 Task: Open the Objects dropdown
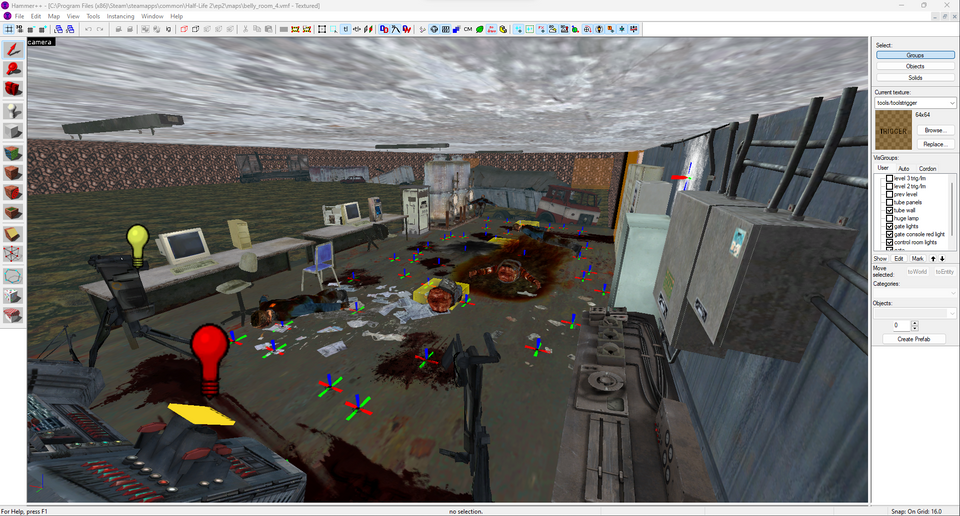[915, 313]
